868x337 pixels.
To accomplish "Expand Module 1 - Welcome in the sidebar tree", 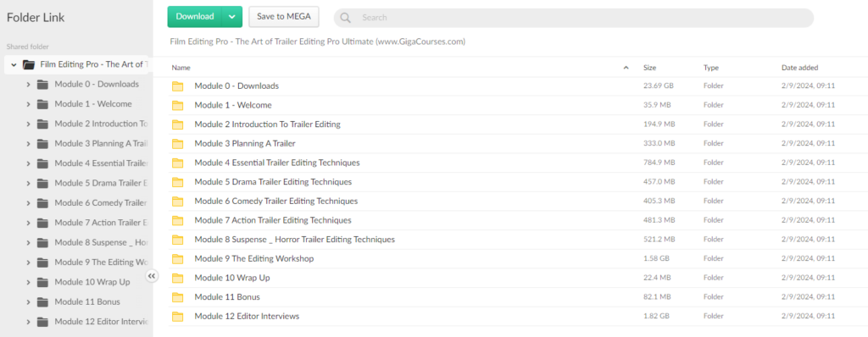I will point(28,104).
